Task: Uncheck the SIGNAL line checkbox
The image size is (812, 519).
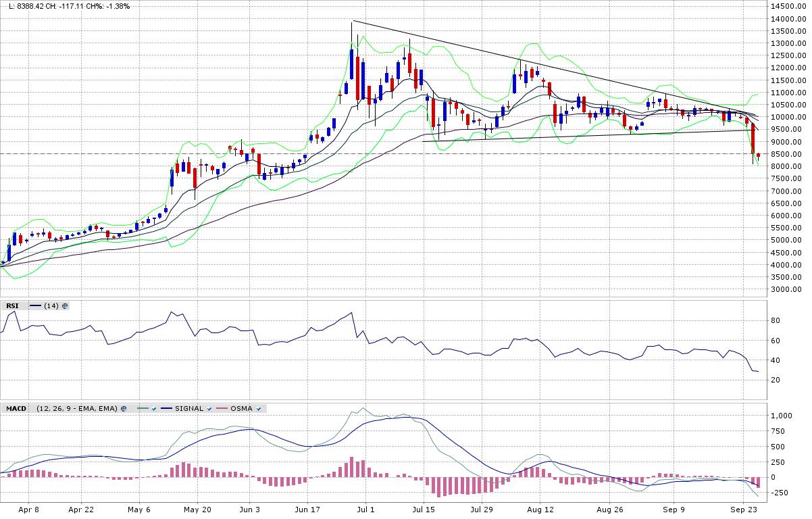Action: click(x=210, y=409)
